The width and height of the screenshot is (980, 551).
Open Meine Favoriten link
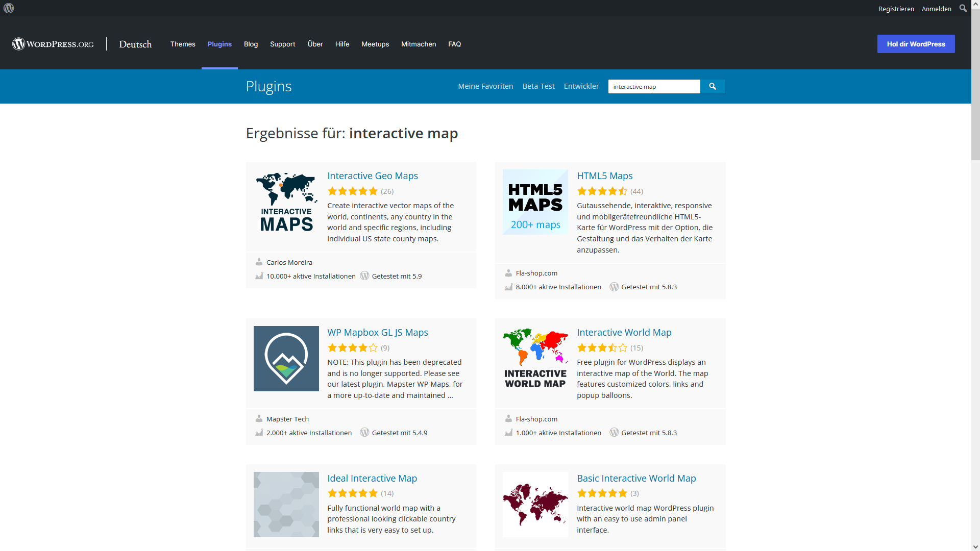[485, 86]
